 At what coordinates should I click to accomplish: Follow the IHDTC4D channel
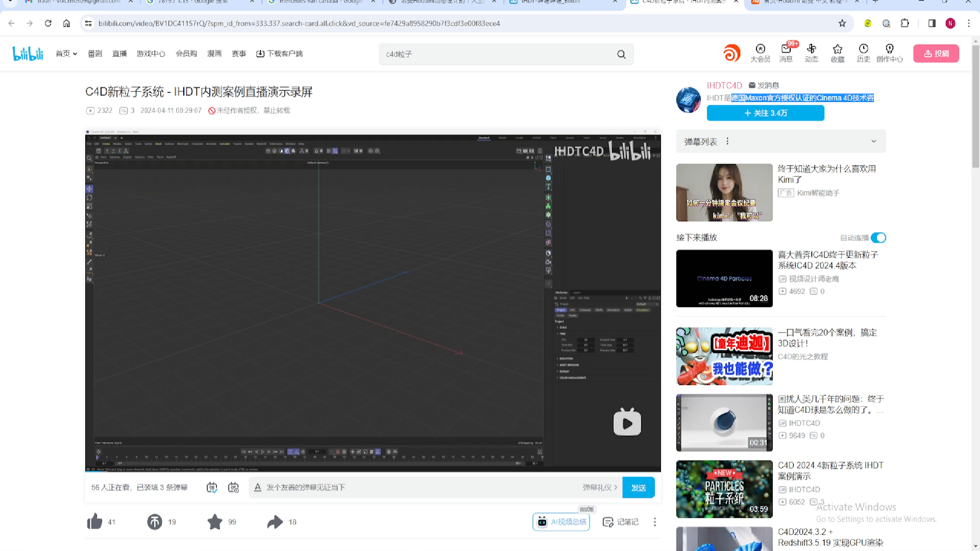coord(765,113)
